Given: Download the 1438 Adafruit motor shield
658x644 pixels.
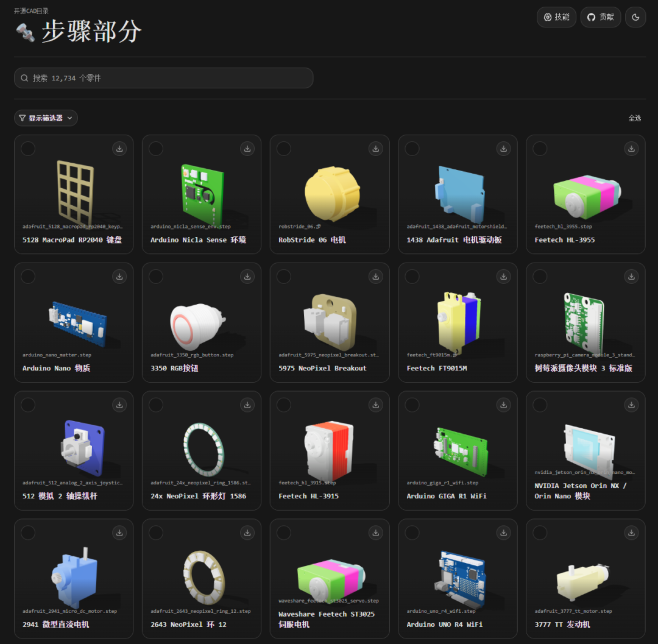Looking at the screenshot, I should tap(504, 149).
